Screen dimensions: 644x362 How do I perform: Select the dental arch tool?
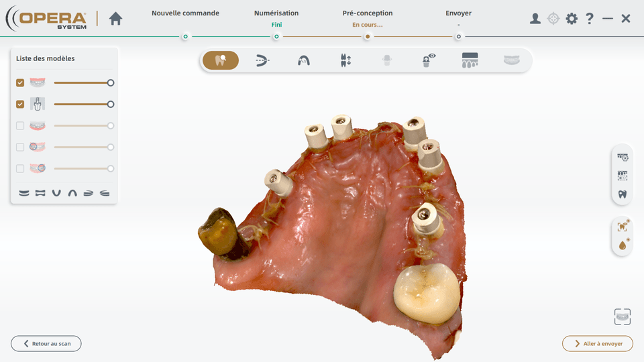[x=304, y=60]
